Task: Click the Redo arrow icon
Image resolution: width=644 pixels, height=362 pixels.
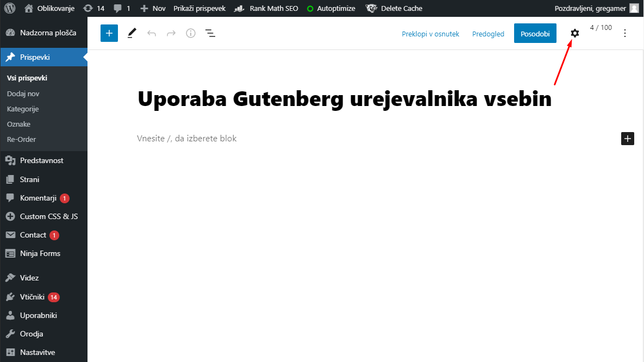Action: click(171, 33)
